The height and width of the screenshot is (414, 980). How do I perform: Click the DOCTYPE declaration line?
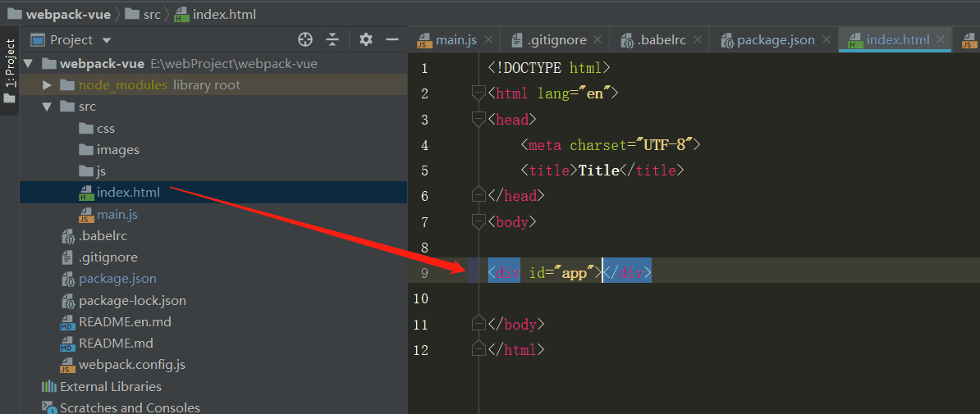pos(550,67)
